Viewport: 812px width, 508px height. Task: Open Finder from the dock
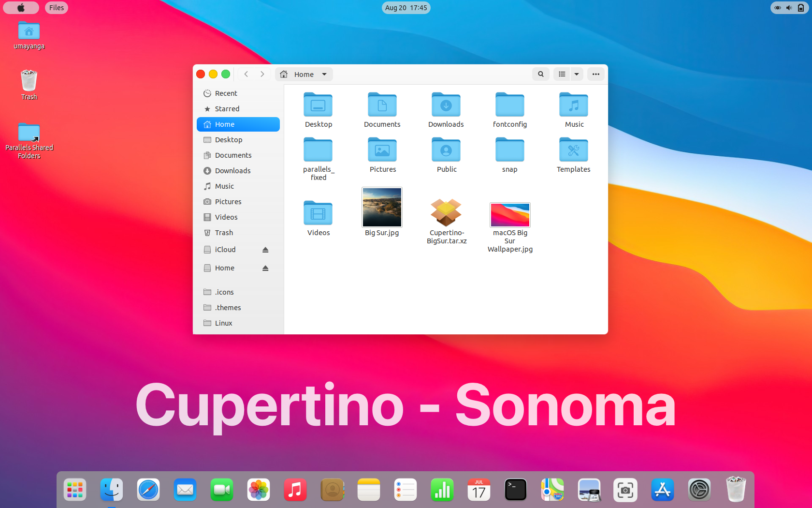[x=112, y=490]
